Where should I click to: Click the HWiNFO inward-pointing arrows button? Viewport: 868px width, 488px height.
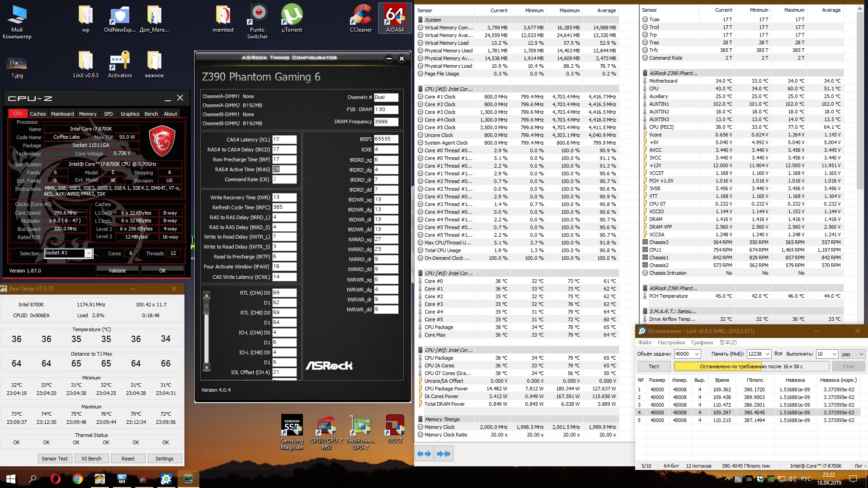pyautogui.click(x=443, y=454)
